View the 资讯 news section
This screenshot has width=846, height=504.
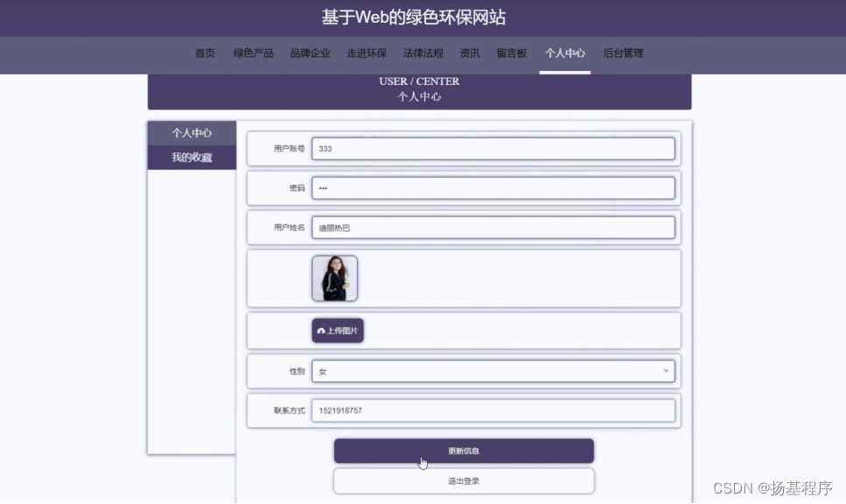click(x=469, y=53)
